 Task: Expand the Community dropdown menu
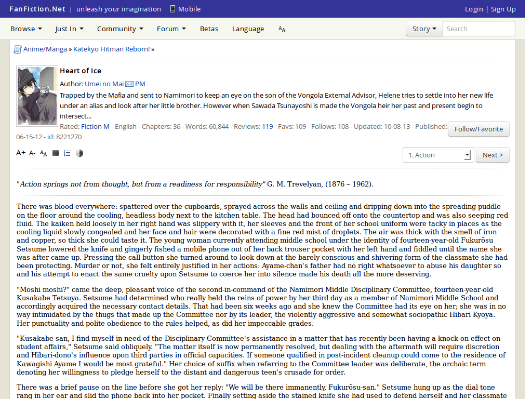click(x=120, y=29)
